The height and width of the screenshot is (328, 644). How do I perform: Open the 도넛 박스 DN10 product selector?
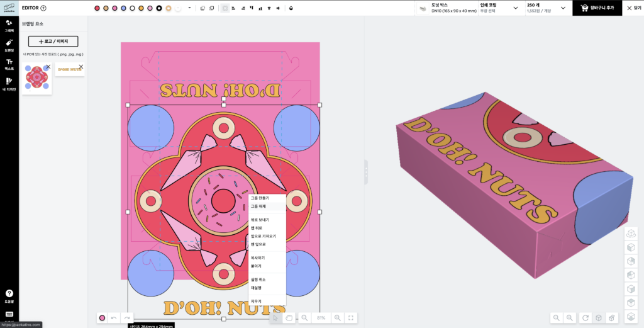click(x=447, y=8)
